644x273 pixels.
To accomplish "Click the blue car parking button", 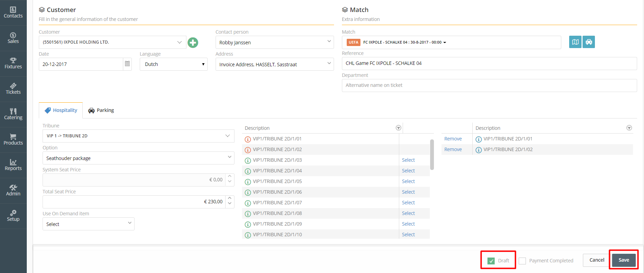I will click(588, 42).
